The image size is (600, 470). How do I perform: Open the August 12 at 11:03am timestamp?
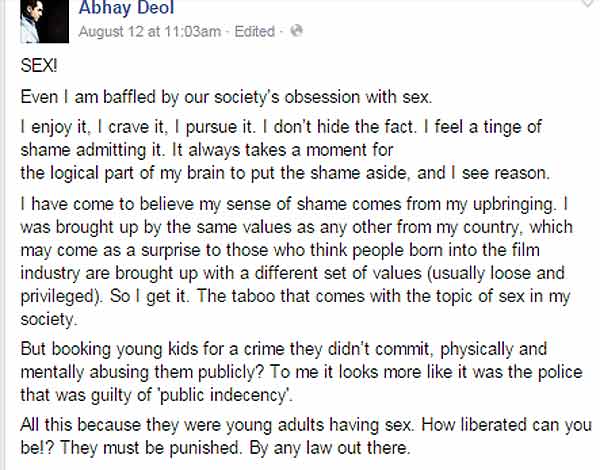[x=150, y=31]
